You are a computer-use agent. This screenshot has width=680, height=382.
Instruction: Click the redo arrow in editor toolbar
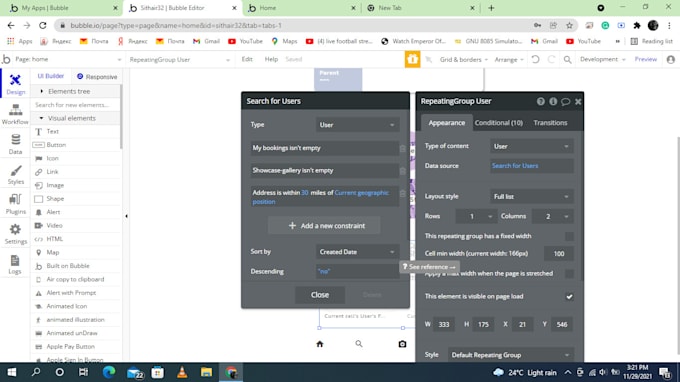pos(551,59)
